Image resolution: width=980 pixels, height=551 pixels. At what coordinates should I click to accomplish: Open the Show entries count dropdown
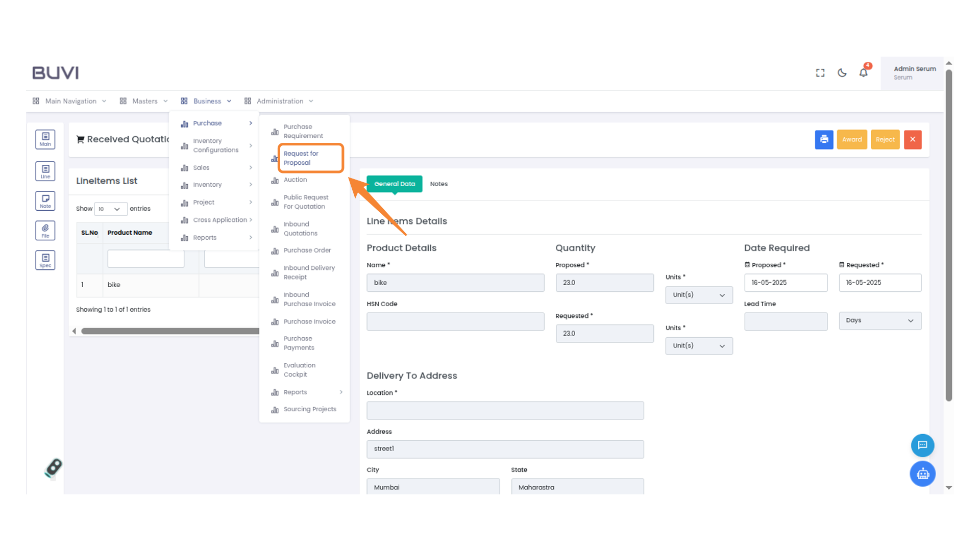click(110, 209)
